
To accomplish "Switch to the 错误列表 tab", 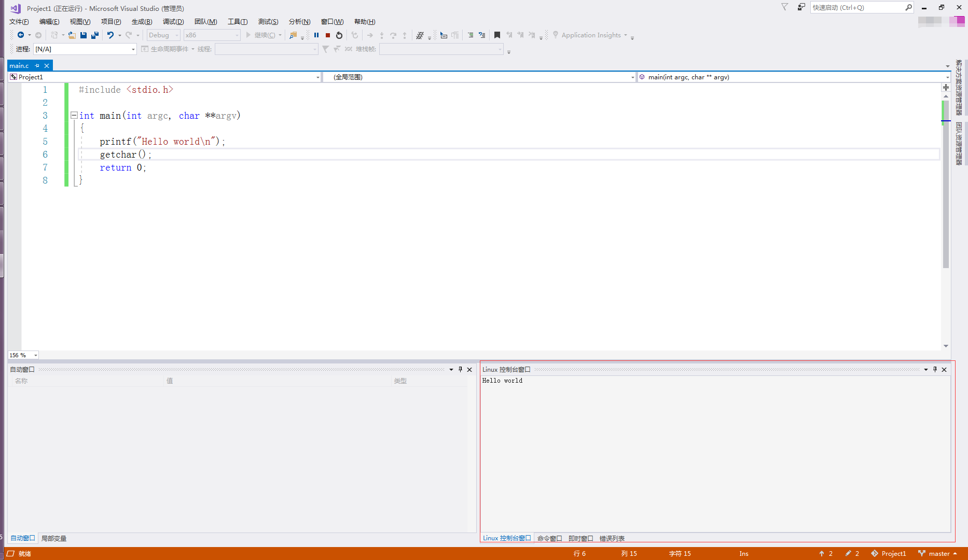I will (x=612, y=538).
